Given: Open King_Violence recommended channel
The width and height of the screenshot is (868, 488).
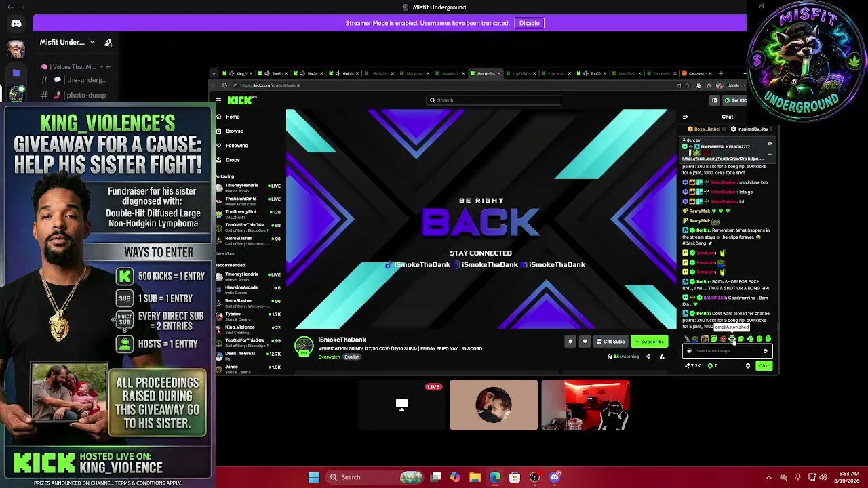Looking at the screenshot, I should tap(248, 329).
